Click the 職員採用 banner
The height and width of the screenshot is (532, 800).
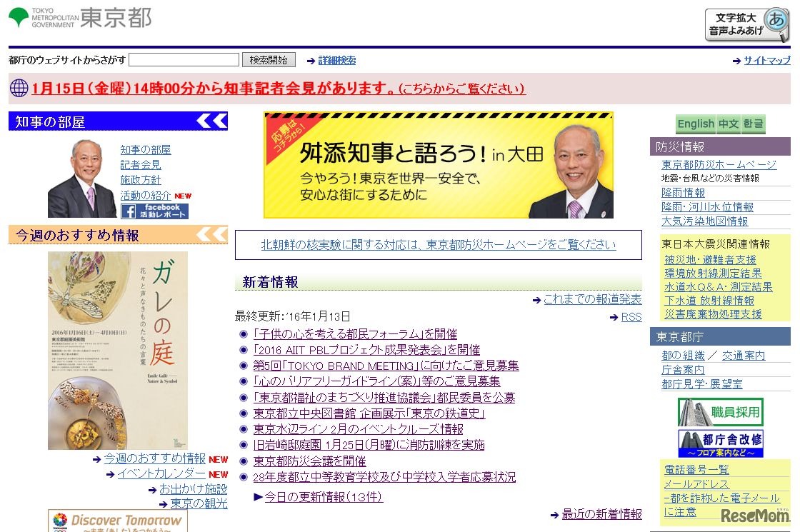[x=721, y=411]
